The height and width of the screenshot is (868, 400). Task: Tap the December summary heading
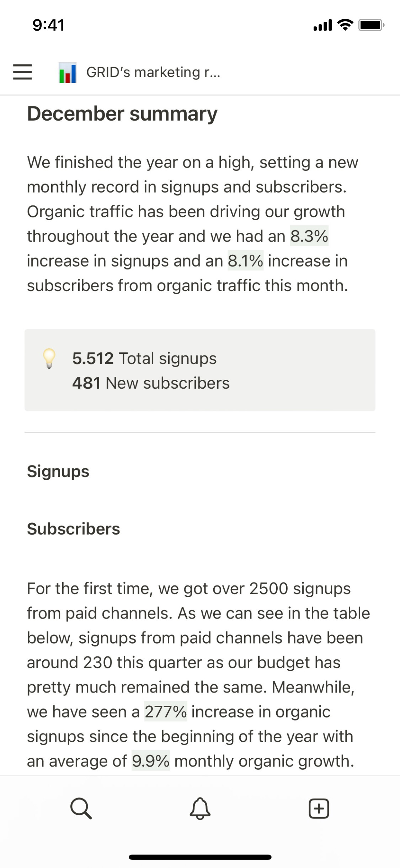122,114
